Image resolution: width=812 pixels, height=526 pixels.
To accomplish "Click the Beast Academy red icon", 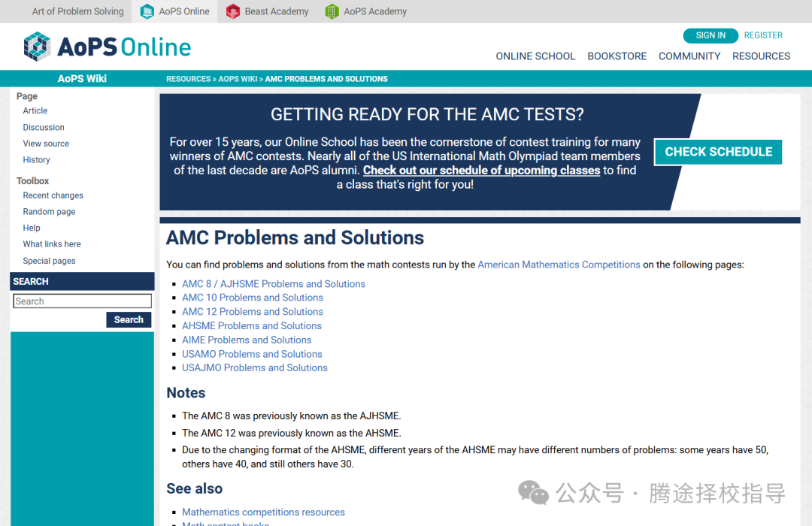I will click(233, 11).
